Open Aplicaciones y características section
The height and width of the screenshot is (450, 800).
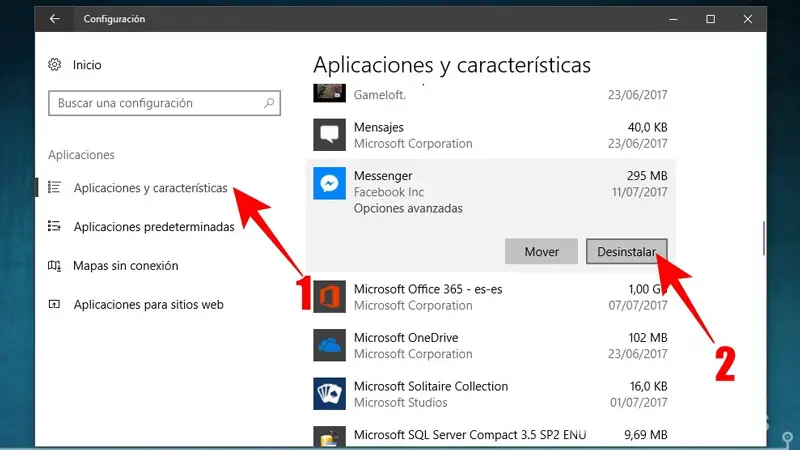coord(151,188)
